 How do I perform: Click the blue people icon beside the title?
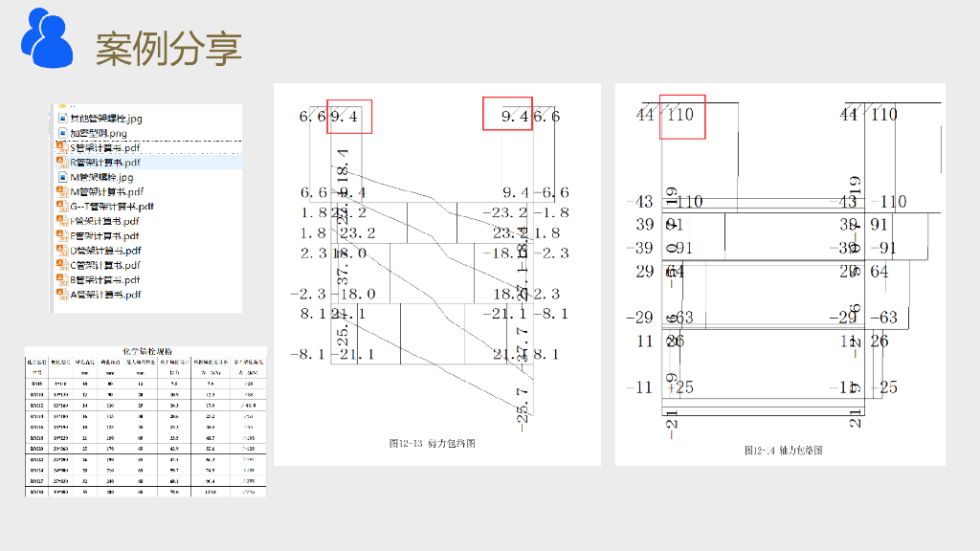click(x=48, y=38)
